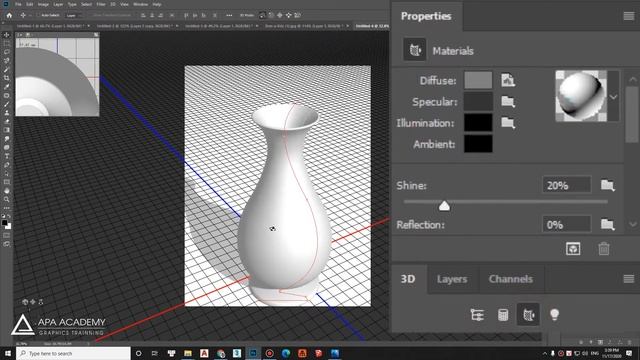Click the Diffuse color swatch
640x360 pixels.
click(x=478, y=80)
